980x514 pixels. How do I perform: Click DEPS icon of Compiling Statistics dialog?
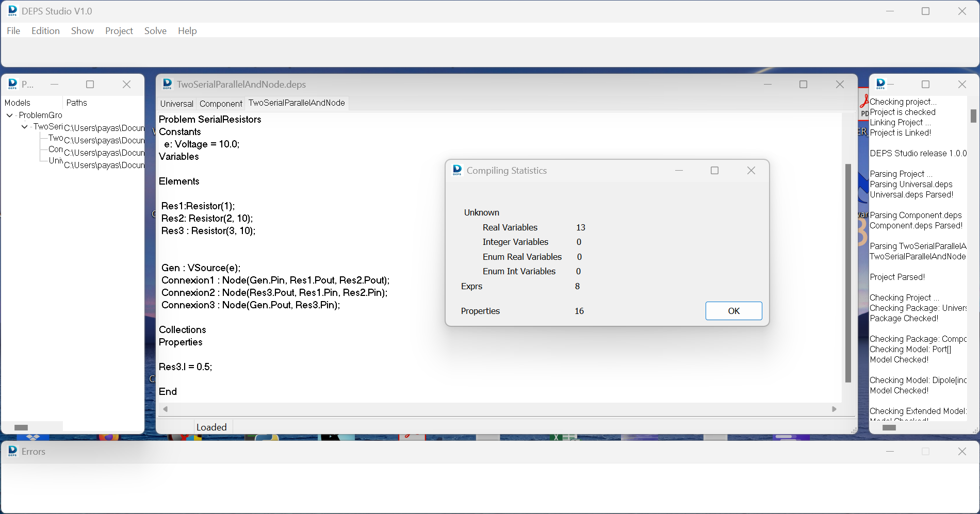tap(458, 170)
